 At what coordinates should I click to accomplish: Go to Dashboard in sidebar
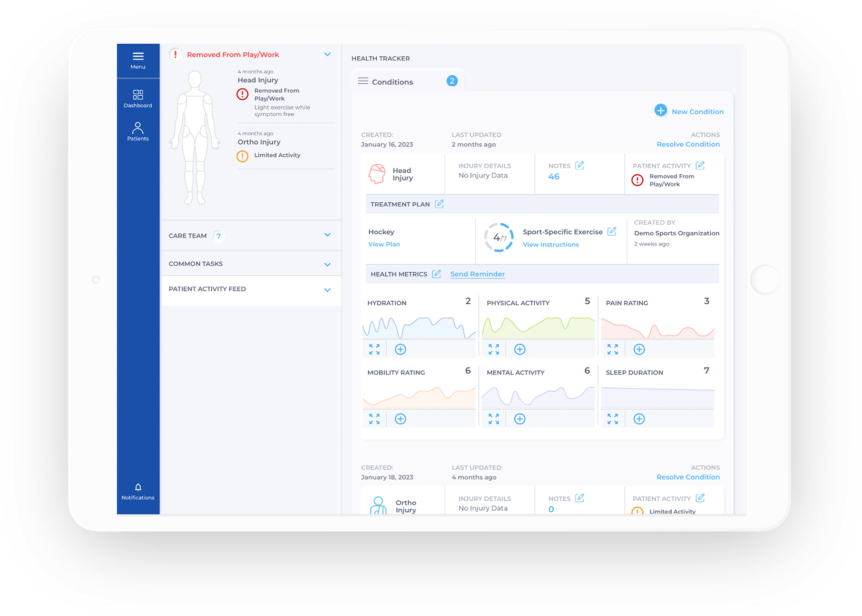(x=138, y=98)
